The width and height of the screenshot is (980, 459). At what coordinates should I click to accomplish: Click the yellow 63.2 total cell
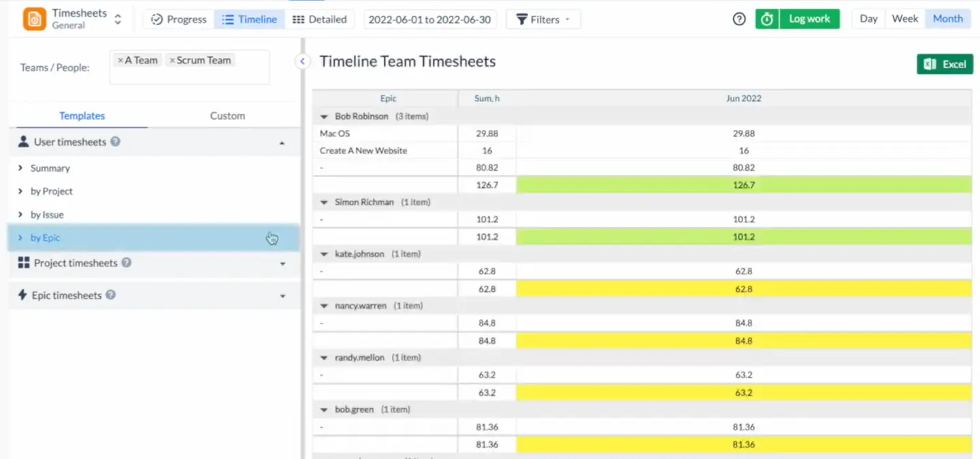coord(744,392)
